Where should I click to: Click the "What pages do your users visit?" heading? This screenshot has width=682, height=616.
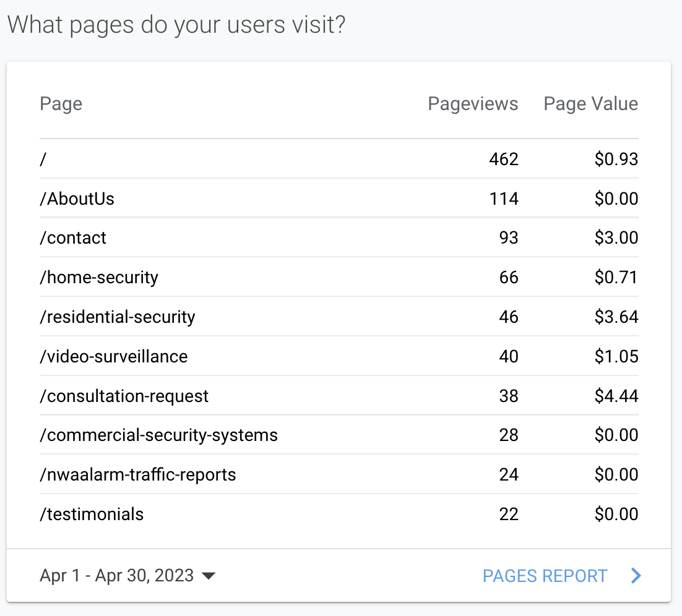176,24
